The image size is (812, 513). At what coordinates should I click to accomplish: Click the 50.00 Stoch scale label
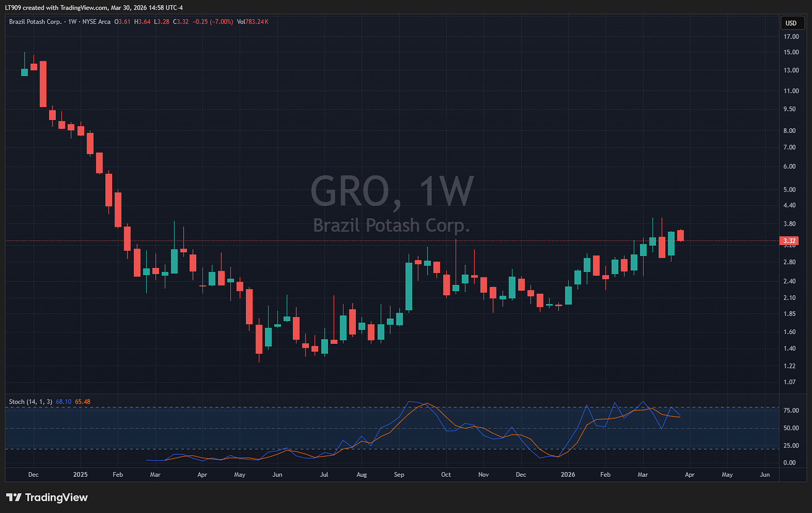791,428
